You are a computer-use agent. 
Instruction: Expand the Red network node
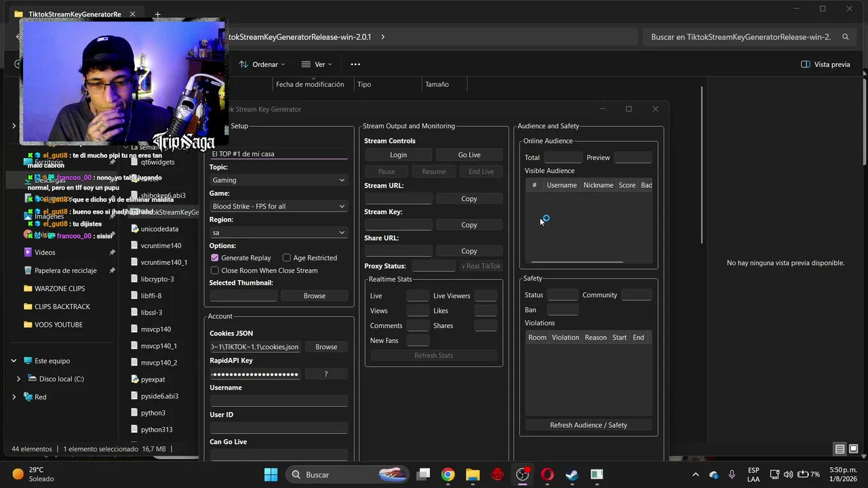tap(14, 396)
